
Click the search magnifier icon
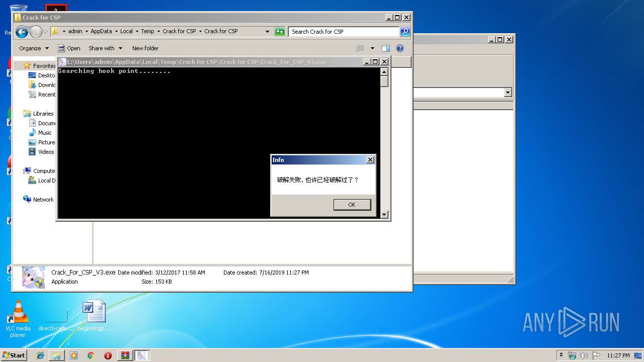tap(405, 32)
